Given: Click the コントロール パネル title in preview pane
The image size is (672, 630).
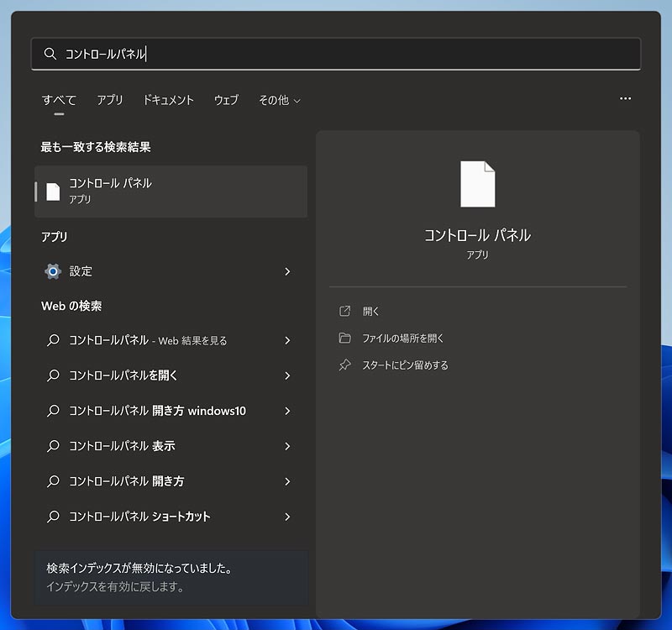Looking at the screenshot, I should (477, 235).
